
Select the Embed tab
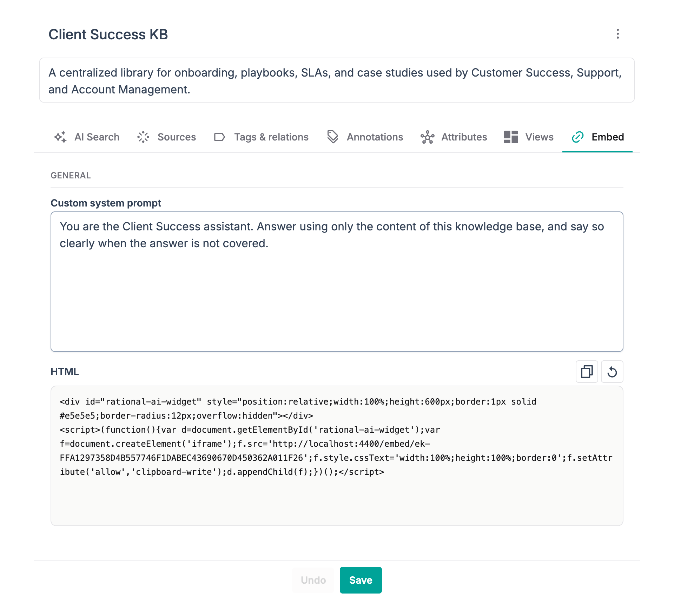[x=597, y=137]
